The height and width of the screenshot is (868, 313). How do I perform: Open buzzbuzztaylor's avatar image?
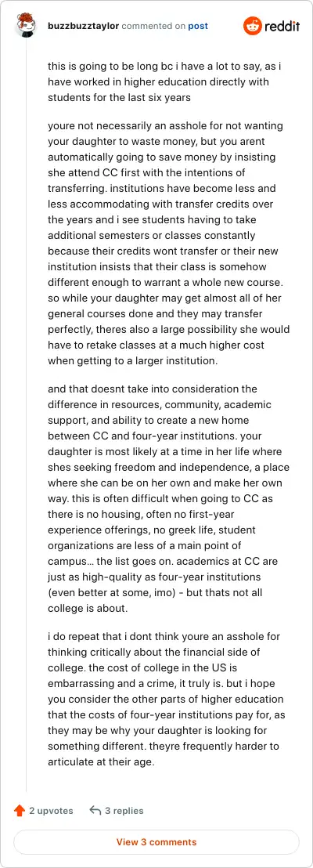point(26,26)
